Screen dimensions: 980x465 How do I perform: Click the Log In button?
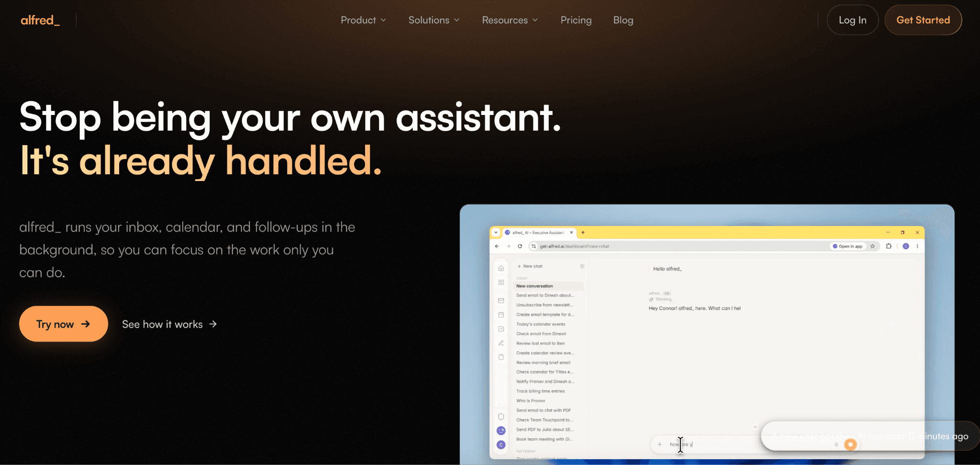[x=853, y=20]
